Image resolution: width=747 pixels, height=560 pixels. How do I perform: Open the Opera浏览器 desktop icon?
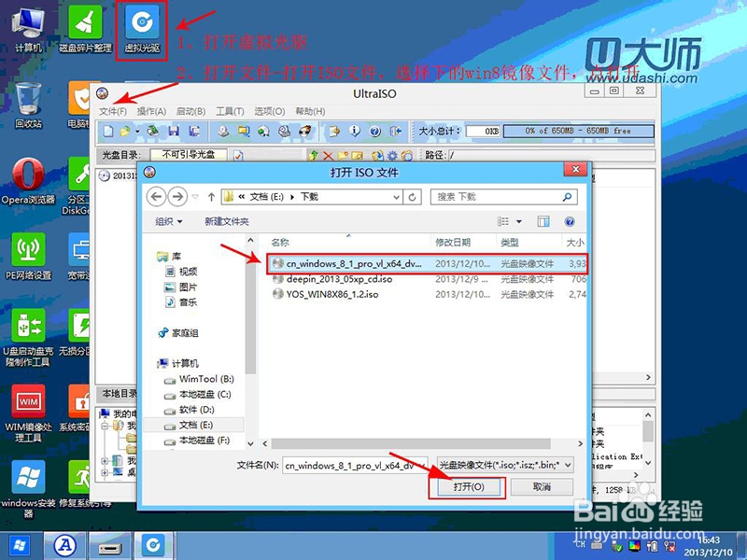tap(28, 182)
